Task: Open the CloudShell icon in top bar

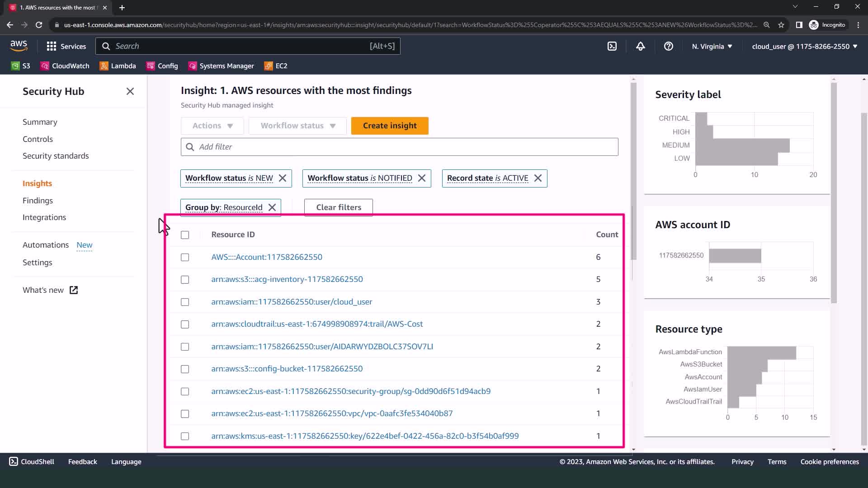Action: (x=612, y=46)
